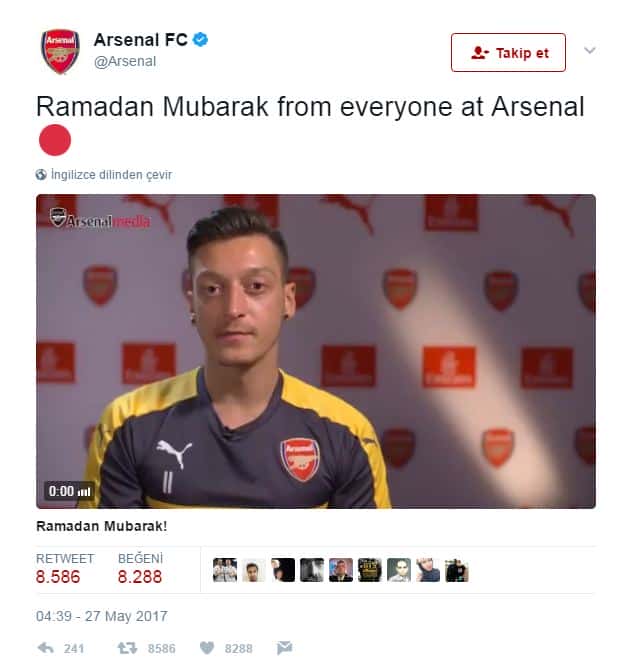Click the red circle emoji in tweet

[55, 140]
